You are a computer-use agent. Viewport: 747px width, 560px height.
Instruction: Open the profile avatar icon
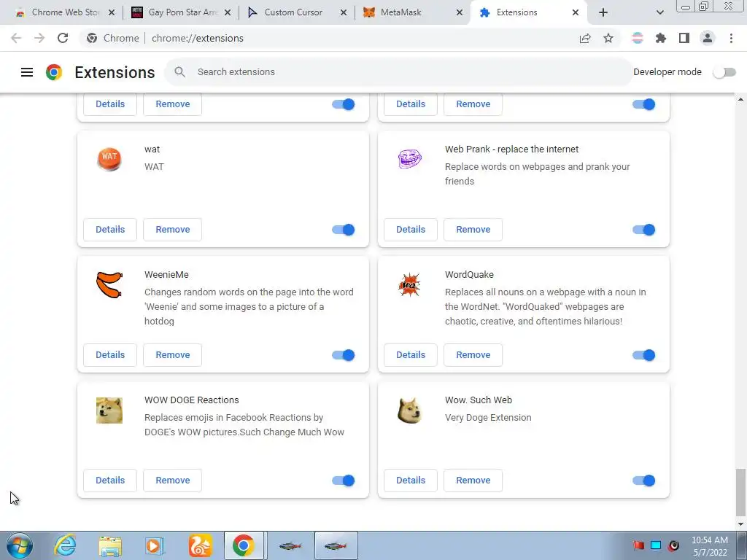pyautogui.click(x=708, y=38)
